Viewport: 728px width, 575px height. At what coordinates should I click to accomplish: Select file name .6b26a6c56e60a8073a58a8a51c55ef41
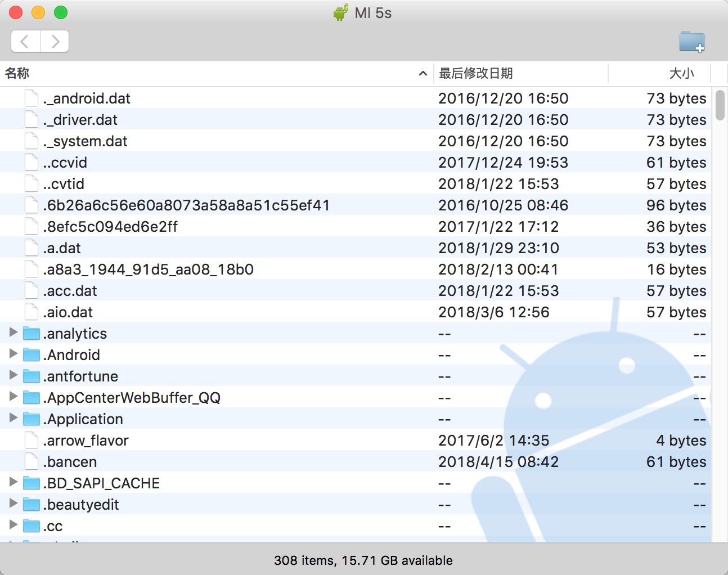point(187,205)
